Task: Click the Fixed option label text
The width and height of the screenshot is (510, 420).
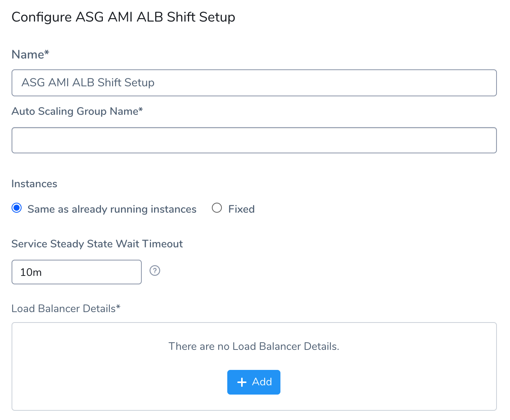Action: (x=242, y=209)
